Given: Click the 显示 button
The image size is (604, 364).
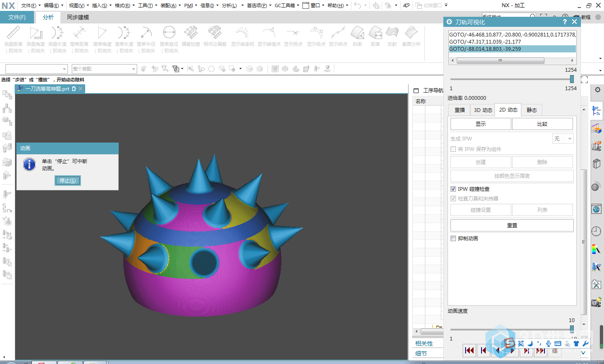Looking at the screenshot, I should (x=481, y=124).
